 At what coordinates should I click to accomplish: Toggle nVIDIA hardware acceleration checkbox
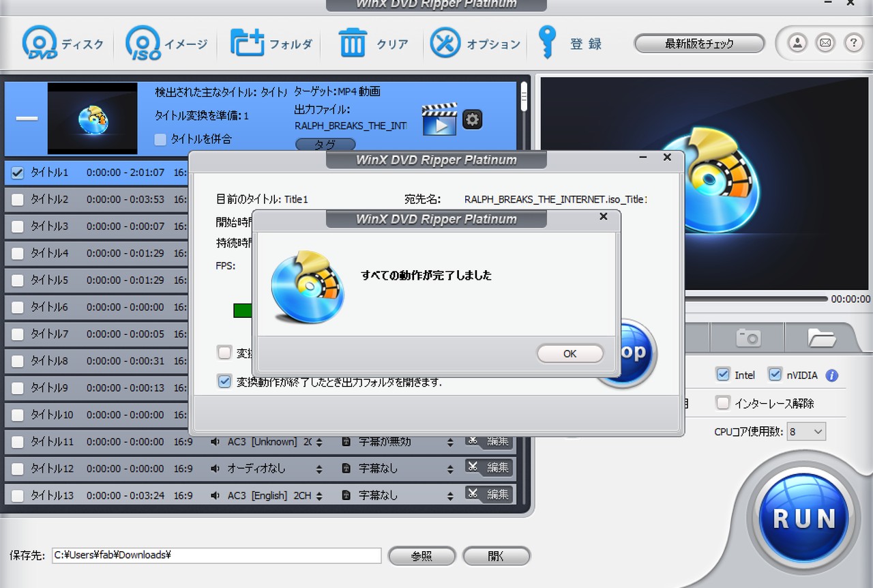[x=775, y=374]
